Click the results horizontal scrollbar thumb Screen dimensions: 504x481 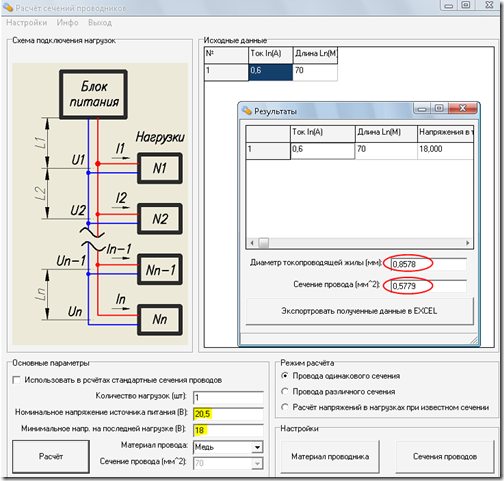264,243
